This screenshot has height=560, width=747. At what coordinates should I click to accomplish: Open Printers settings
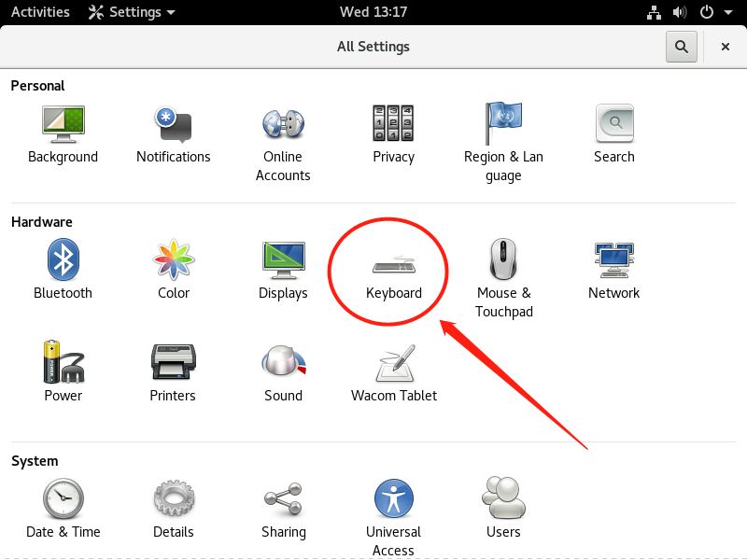tap(173, 373)
